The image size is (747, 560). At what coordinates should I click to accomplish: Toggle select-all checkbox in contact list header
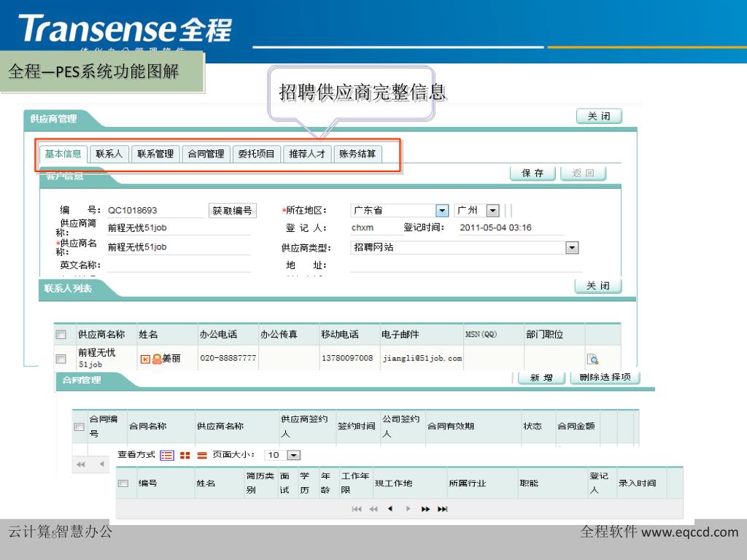pos(61,334)
